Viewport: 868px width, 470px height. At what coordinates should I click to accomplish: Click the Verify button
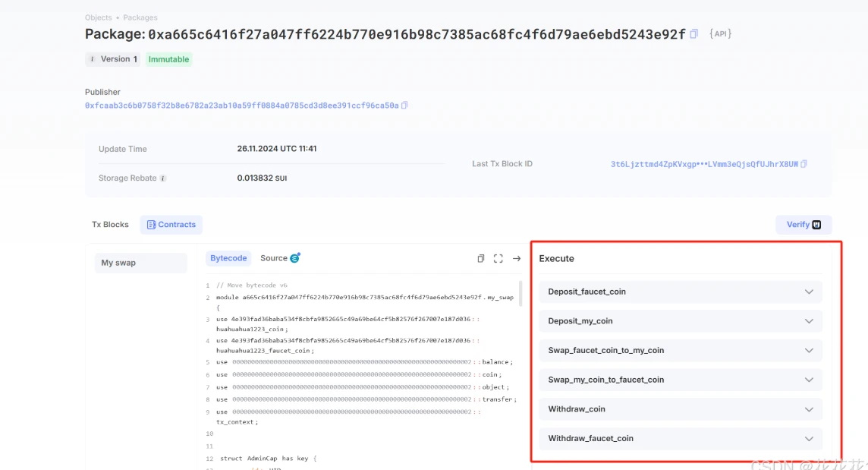pos(803,225)
